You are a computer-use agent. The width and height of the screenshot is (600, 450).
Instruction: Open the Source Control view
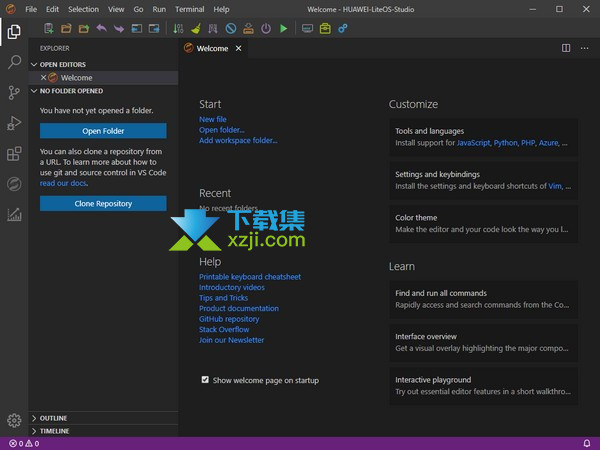[x=14, y=93]
